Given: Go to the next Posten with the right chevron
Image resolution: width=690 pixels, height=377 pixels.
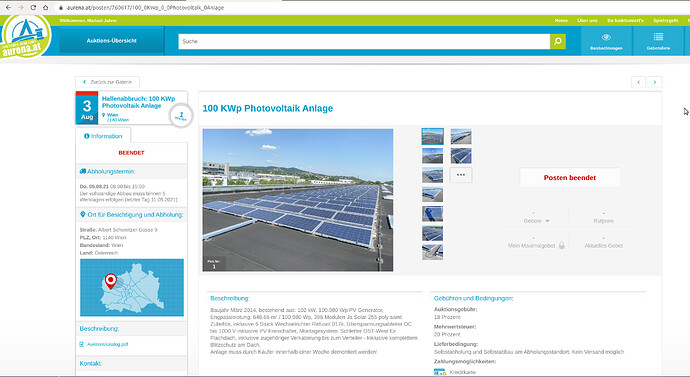Looking at the screenshot, I should pos(654,82).
